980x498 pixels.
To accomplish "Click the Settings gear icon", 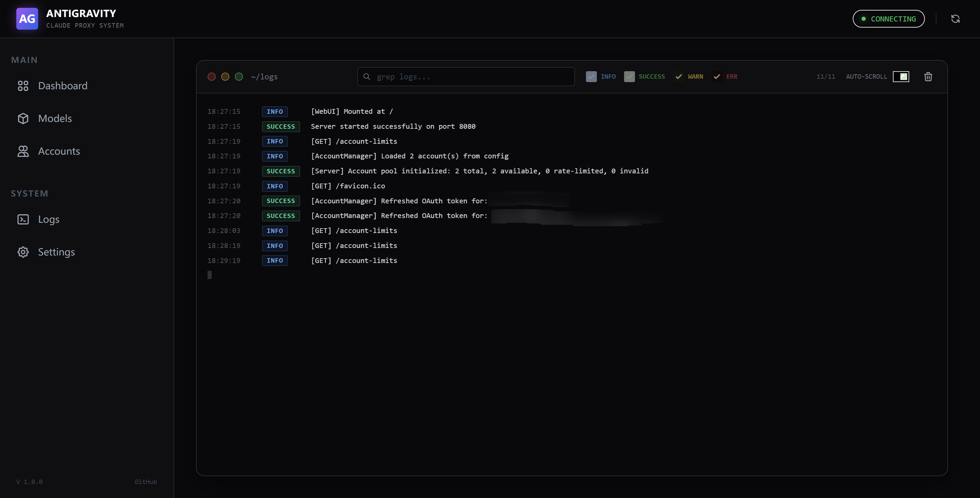I will 23,252.
